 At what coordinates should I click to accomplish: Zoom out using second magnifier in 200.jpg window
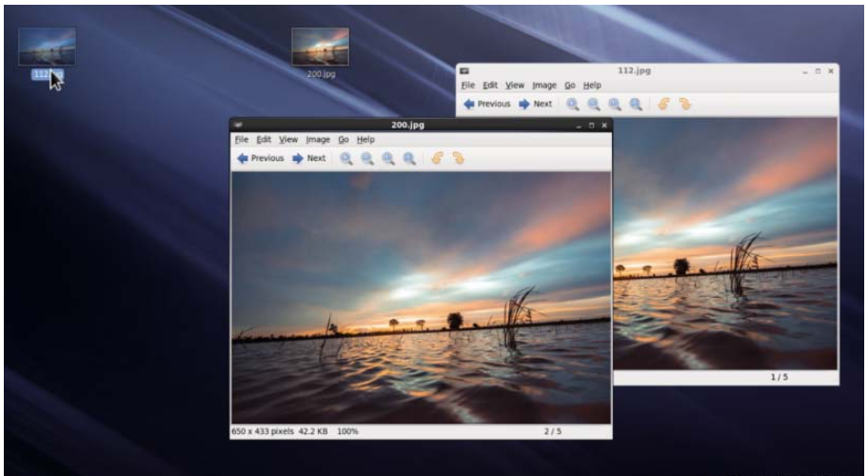point(367,159)
